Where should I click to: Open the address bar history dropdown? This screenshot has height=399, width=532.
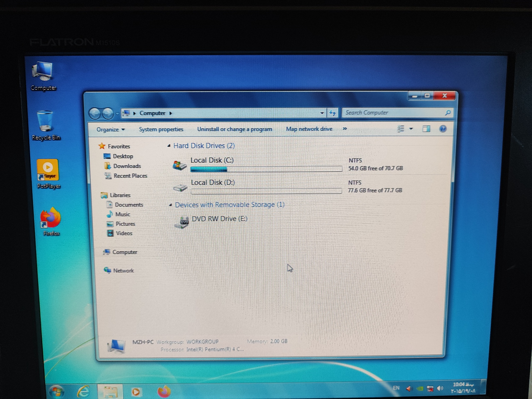tap(322, 113)
